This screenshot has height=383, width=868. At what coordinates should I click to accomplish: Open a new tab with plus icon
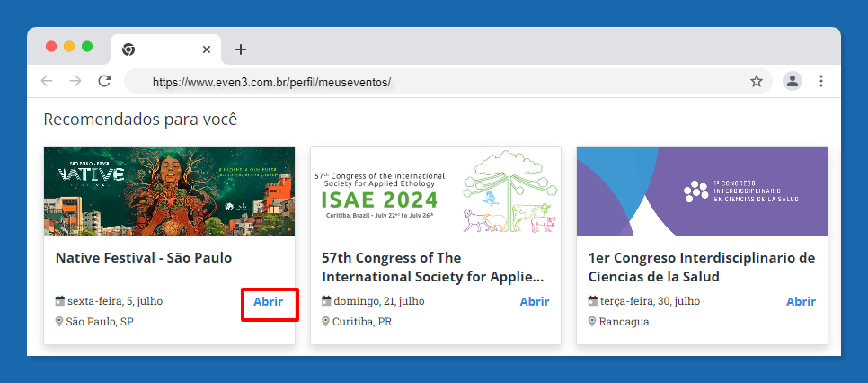(x=240, y=49)
